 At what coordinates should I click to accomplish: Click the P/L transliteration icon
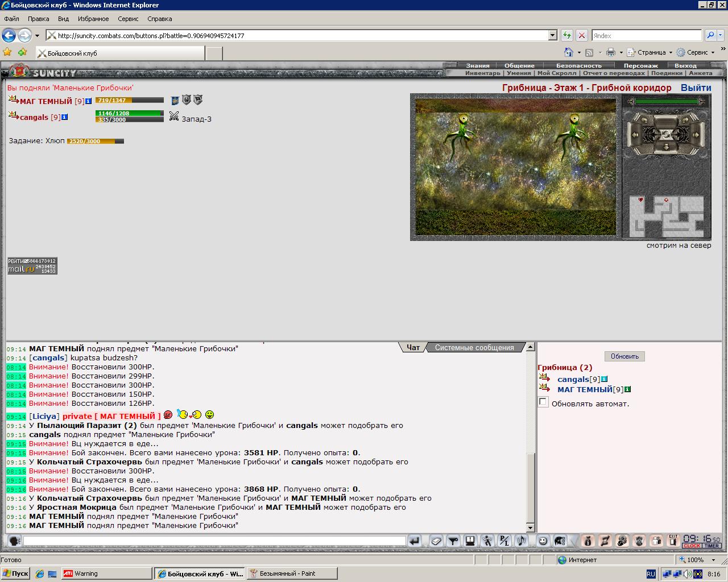[x=504, y=541]
